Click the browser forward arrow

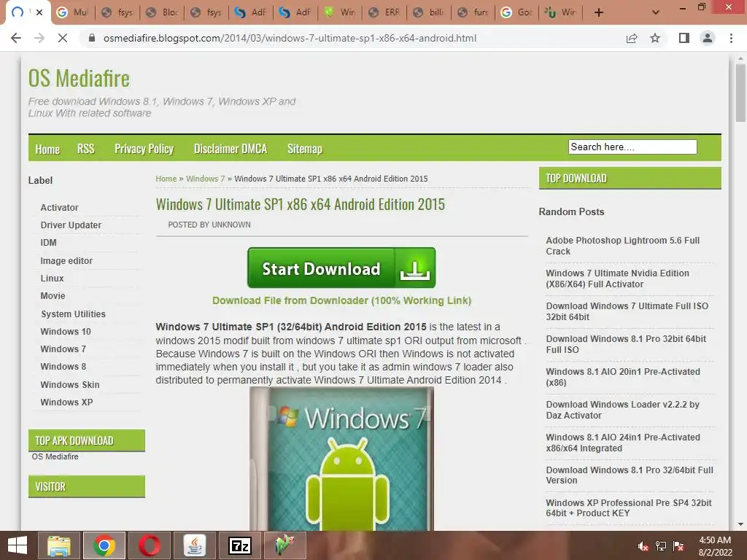39,38
